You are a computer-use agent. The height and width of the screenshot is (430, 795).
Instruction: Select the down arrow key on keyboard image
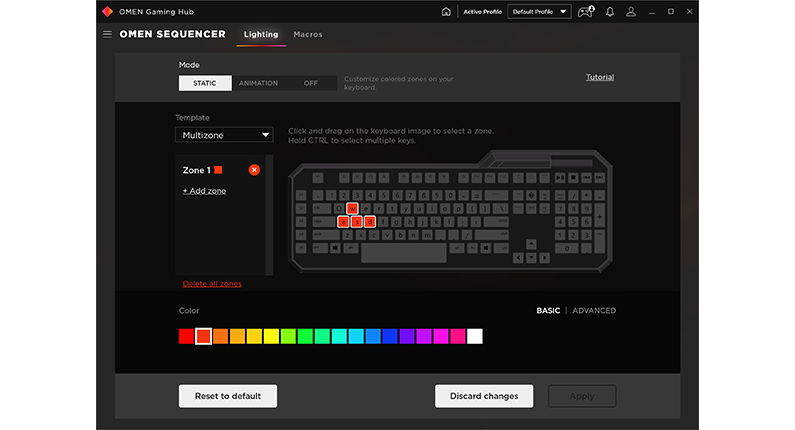click(x=531, y=258)
